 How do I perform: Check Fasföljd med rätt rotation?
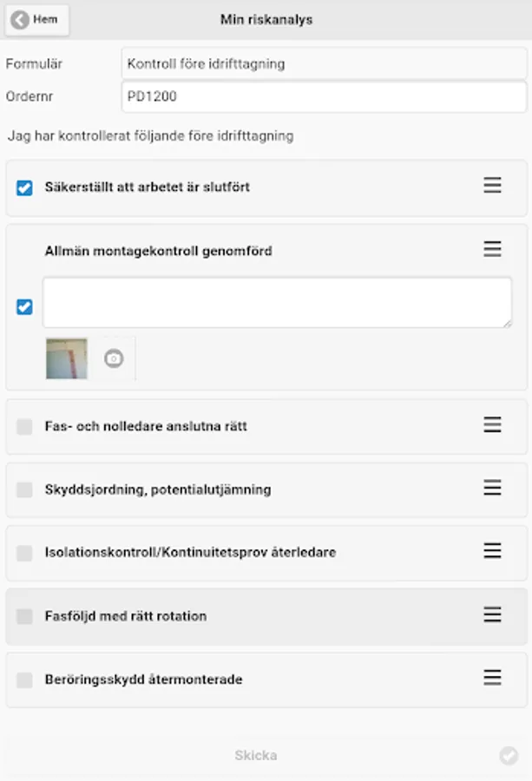pos(24,616)
